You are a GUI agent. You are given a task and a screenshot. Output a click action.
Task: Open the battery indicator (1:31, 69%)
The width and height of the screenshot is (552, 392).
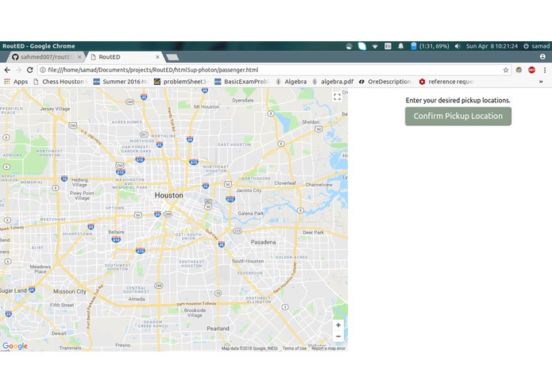click(430, 46)
